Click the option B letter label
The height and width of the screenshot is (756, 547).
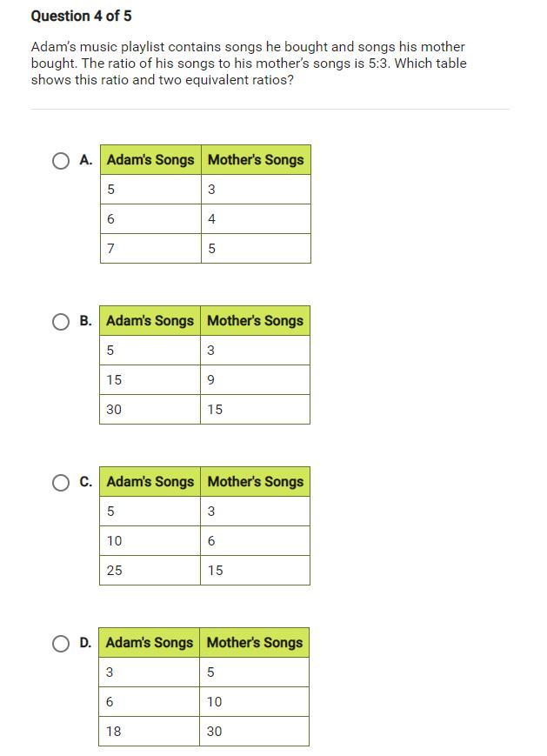[x=86, y=321]
